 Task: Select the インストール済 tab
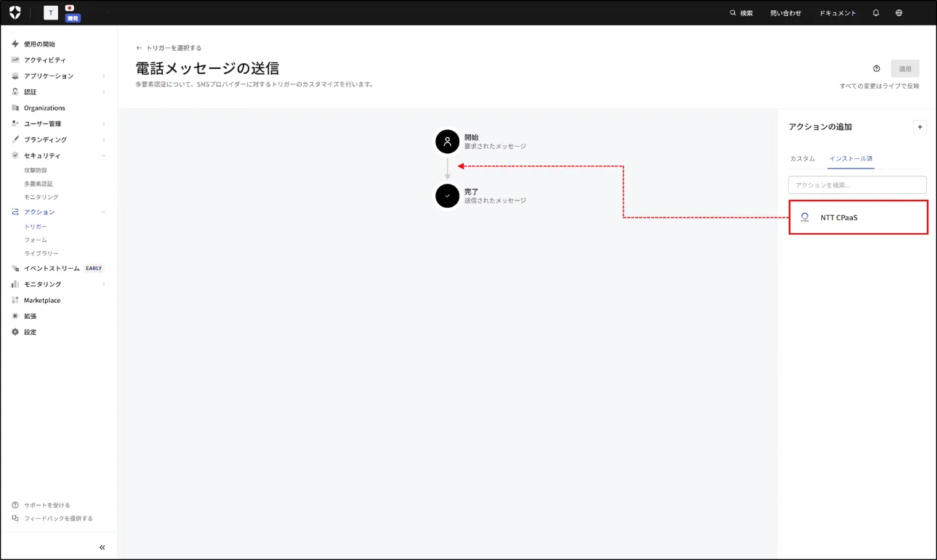[850, 158]
